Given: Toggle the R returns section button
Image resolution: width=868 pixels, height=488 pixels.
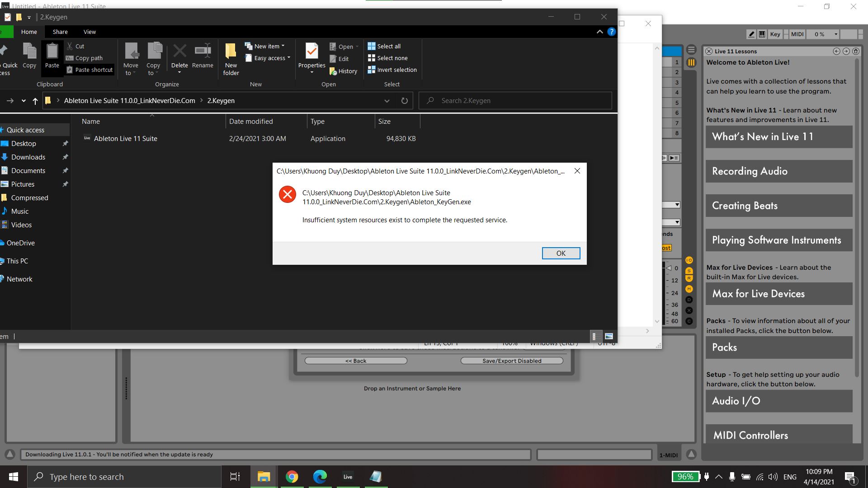Looking at the screenshot, I should 689,278.
